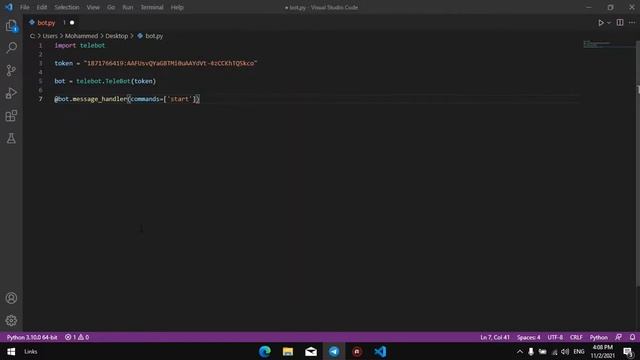Image resolution: width=640 pixels, height=360 pixels.
Task: Click the VS Code logo icon
Action: pyautogui.click(x=9, y=7)
